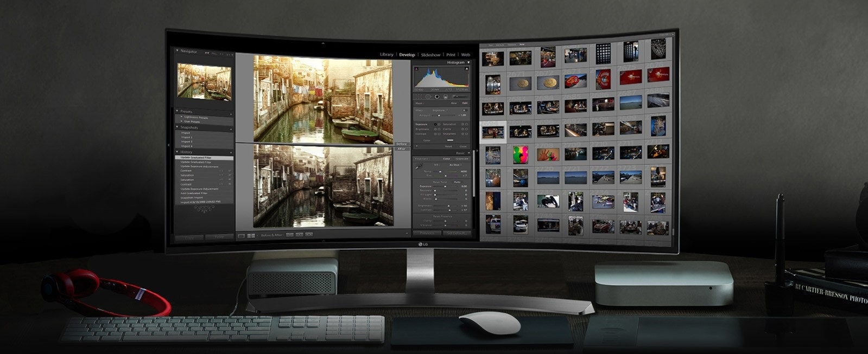The image size is (868, 354).
Task: Select the highlighted Update Graduated Filter history step
Action: [x=204, y=158]
